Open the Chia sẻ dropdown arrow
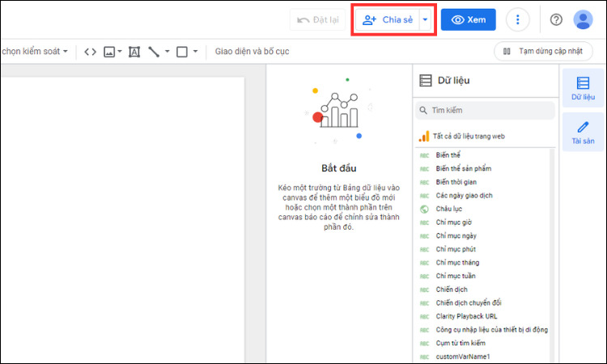Viewport: 607px width, 364px height. pos(425,19)
